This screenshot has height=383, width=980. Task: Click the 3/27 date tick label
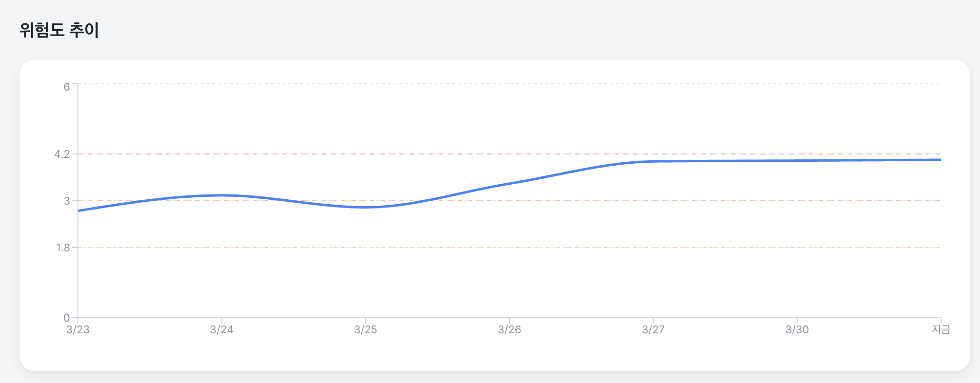[653, 330]
